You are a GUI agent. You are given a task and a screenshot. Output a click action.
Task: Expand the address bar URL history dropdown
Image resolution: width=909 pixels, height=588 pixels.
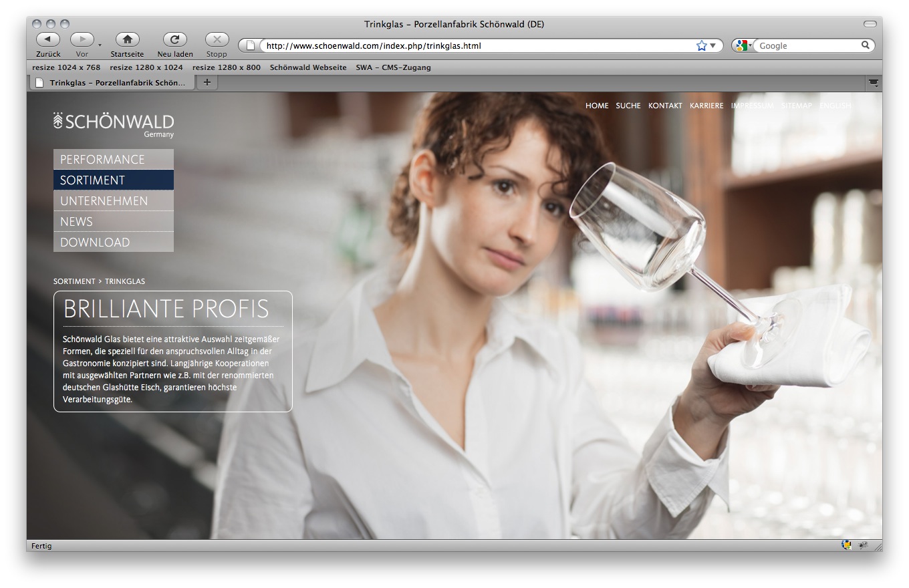click(713, 46)
